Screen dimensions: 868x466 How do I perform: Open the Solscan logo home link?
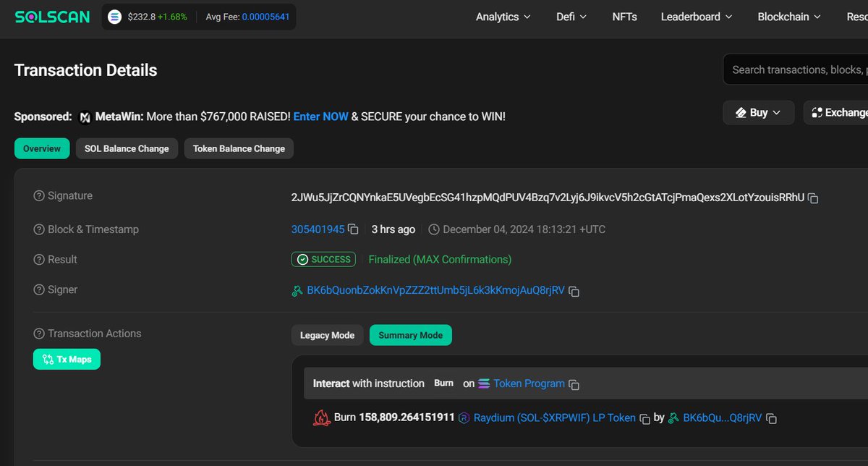click(x=53, y=17)
